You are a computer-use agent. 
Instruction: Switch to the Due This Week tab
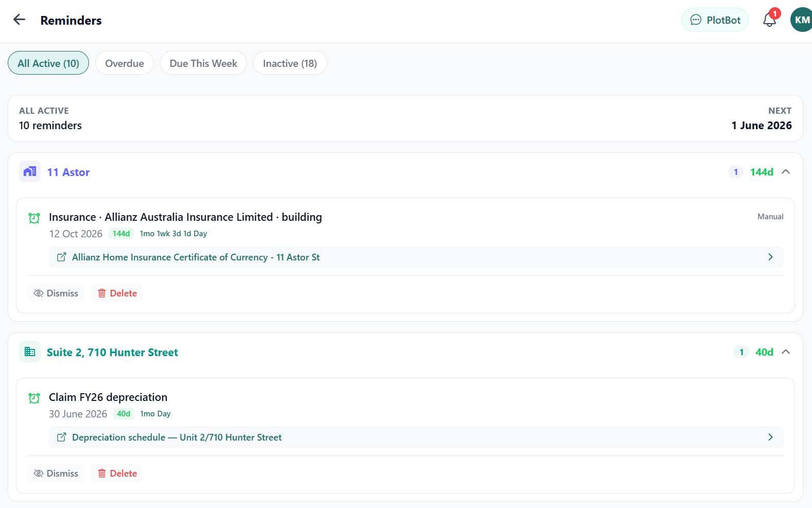[x=203, y=63]
